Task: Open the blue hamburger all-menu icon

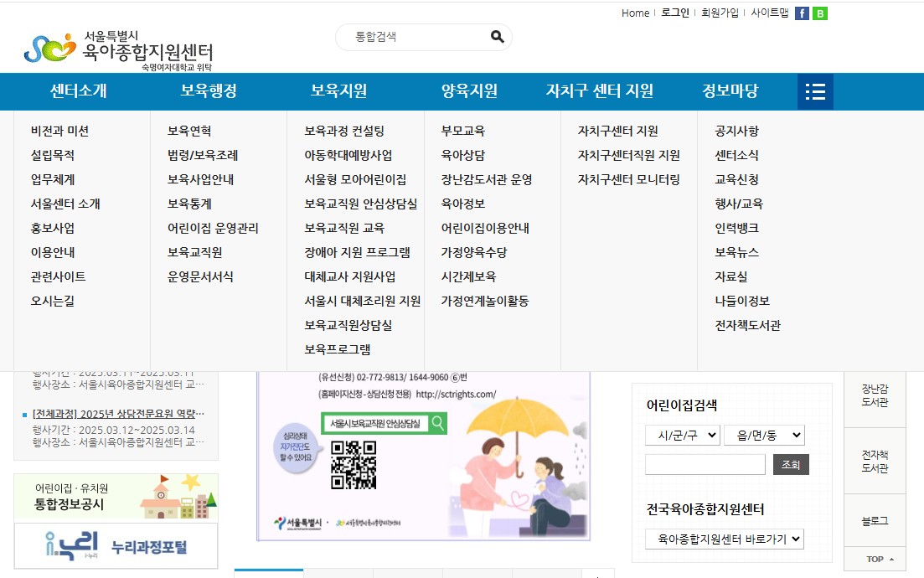Action: click(x=813, y=91)
